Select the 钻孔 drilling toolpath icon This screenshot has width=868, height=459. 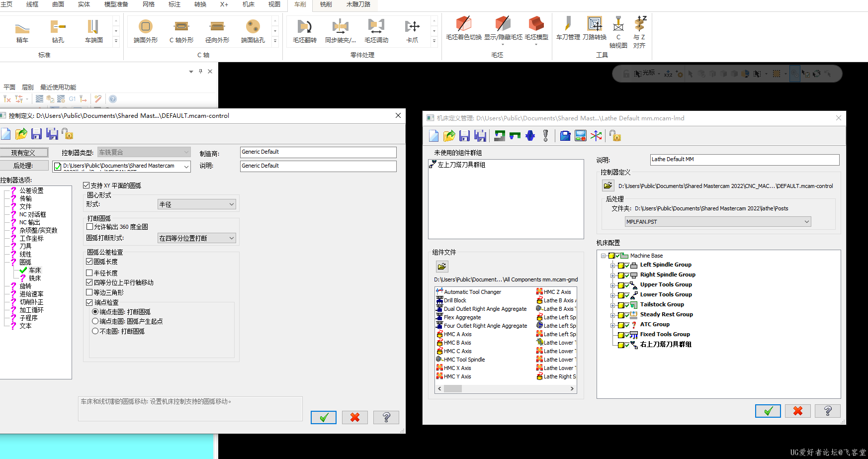(58, 31)
